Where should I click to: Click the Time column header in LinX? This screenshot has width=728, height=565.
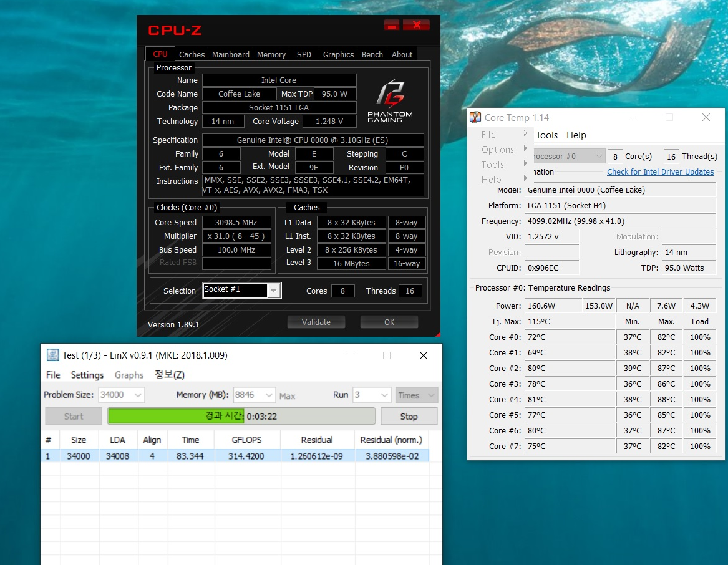coord(190,440)
